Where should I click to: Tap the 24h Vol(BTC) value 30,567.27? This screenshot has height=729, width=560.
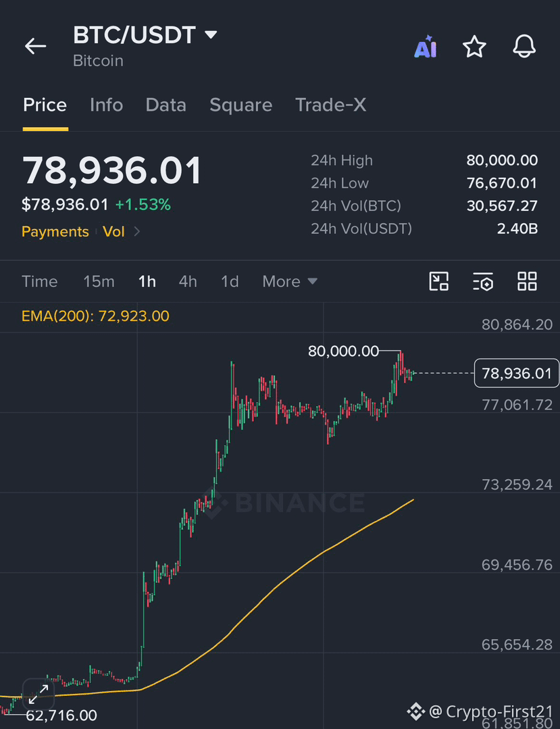[502, 206]
